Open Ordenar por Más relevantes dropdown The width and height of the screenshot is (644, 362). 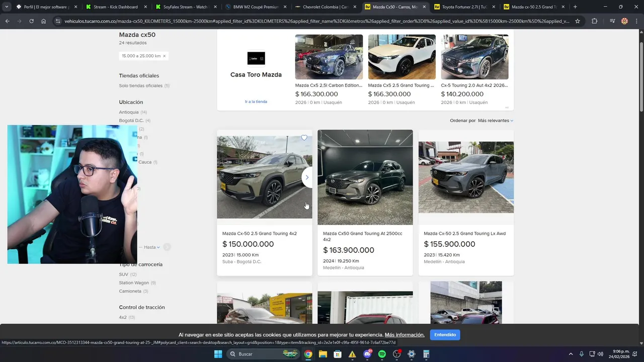[x=496, y=121]
